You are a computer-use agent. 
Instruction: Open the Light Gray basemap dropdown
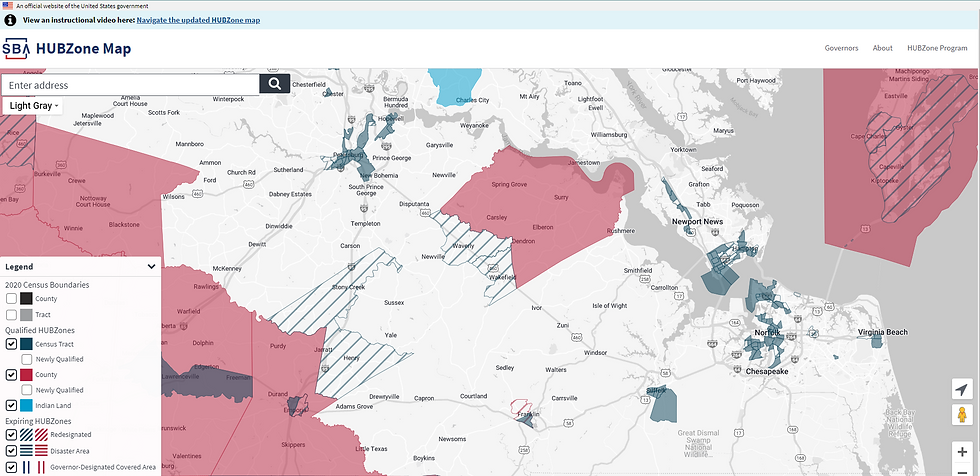click(x=33, y=106)
